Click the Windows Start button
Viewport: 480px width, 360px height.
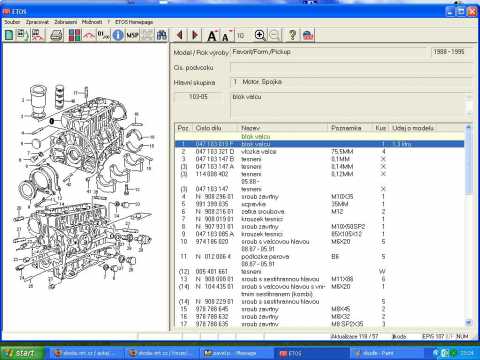pyautogui.click(x=21, y=353)
